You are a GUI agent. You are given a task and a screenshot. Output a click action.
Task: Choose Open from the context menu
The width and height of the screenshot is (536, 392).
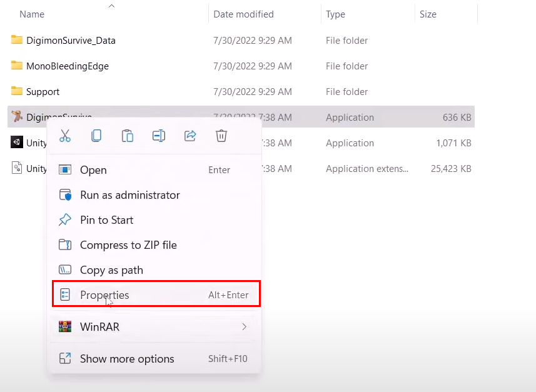93,170
